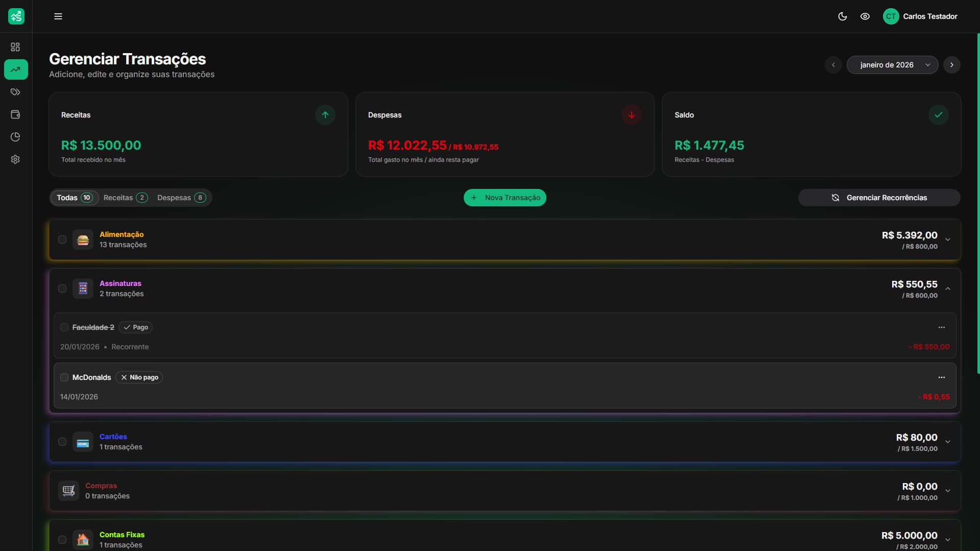Image resolution: width=980 pixels, height=551 pixels.
Task: Open the janeiro de 2026 month dropdown
Action: [x=892, y=64]
